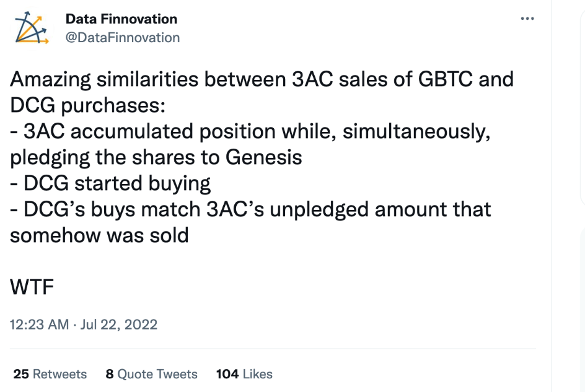Click the first line mentioning GBTC
Image resolution: width=585 pixels, height=392 pixels.
pos(262,79)
